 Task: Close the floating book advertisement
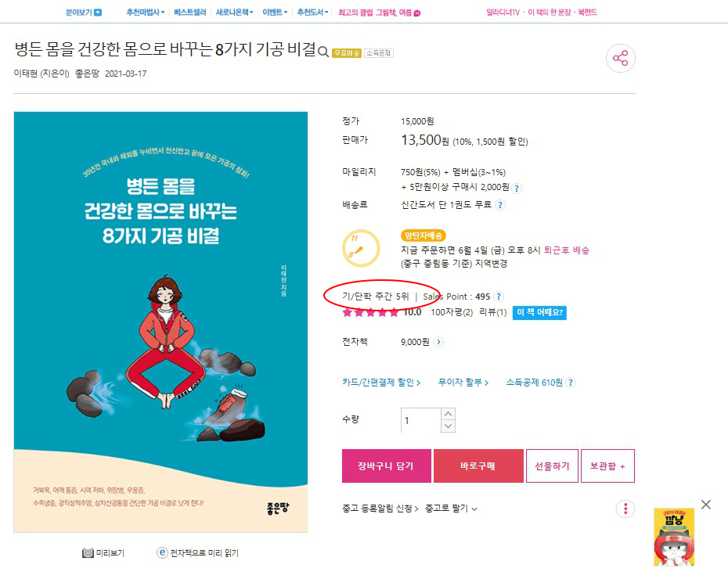coord(706,505)
